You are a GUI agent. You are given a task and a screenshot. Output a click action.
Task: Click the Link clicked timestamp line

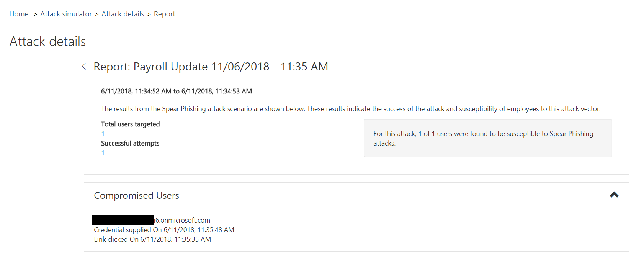click(152, 239)
